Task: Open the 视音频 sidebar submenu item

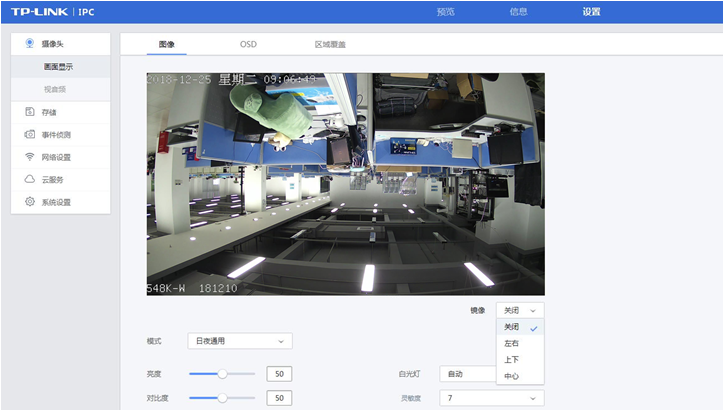Action: [x=59, y=89]
